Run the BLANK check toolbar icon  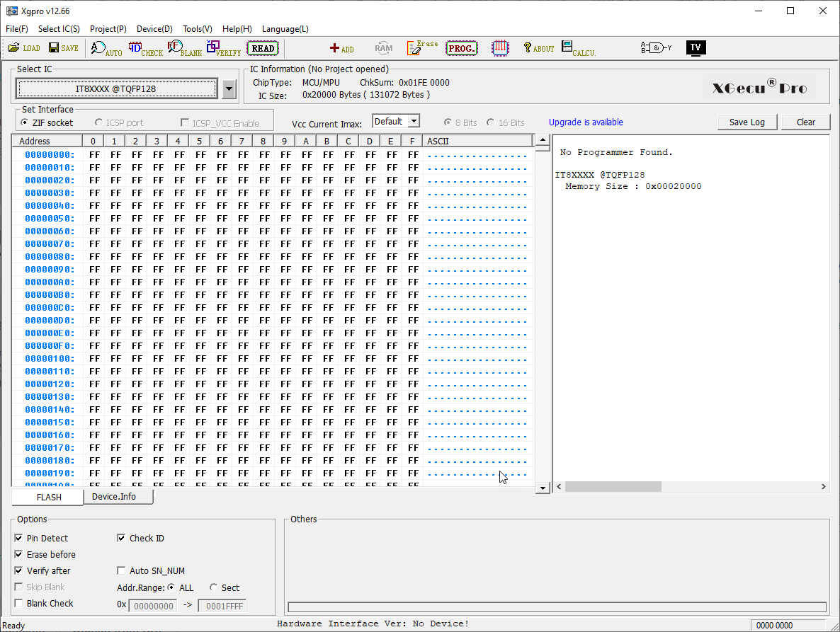pos(184,48)
